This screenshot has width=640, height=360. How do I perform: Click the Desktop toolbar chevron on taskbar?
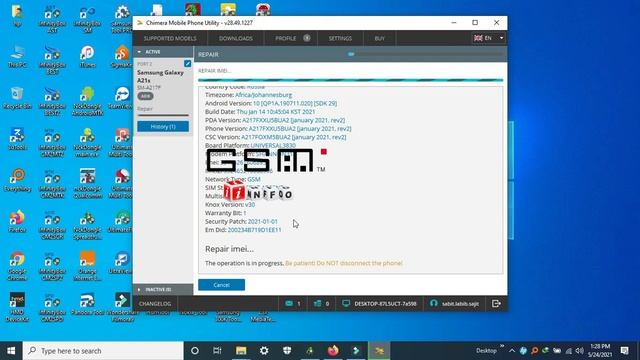click(502, 346)
